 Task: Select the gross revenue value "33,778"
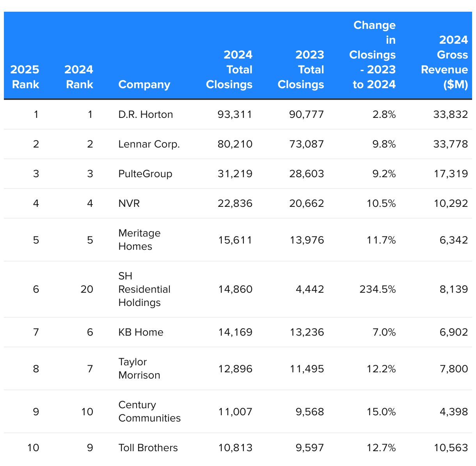(x=451, y=144)
